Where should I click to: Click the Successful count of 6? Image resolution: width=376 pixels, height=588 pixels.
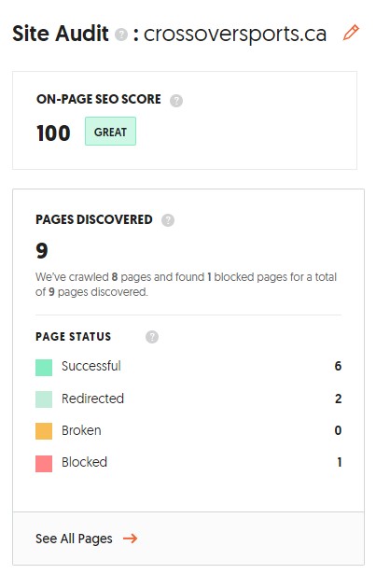coord(338,366)
